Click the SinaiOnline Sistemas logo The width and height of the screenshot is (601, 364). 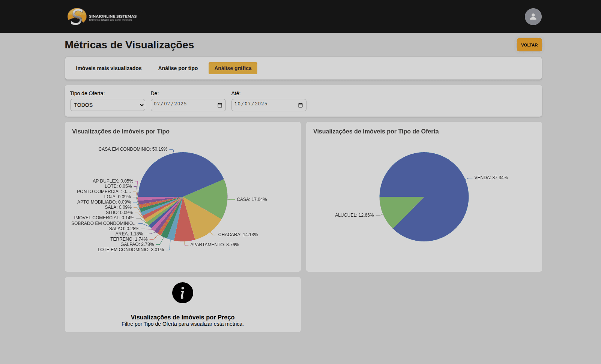[102, 17]
